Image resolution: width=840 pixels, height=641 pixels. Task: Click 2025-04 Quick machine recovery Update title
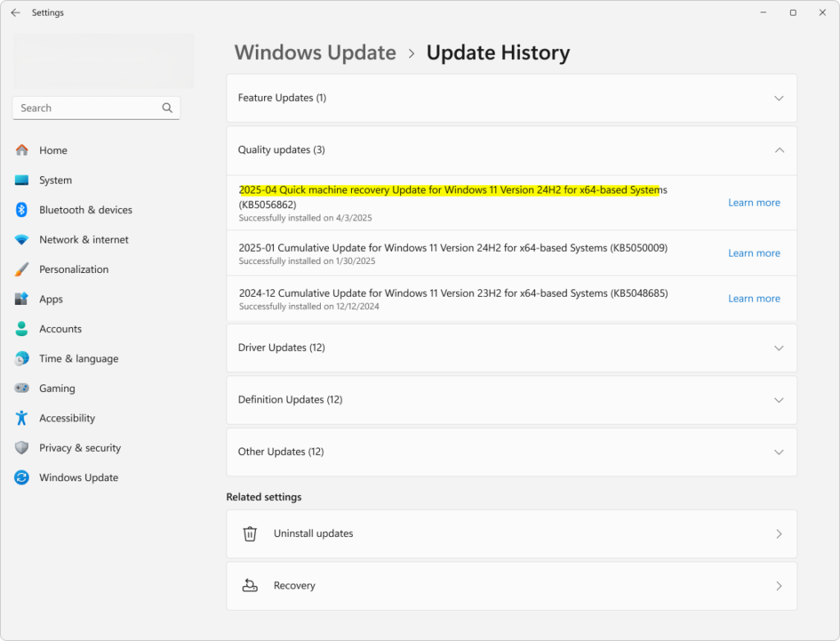[453, 197]
